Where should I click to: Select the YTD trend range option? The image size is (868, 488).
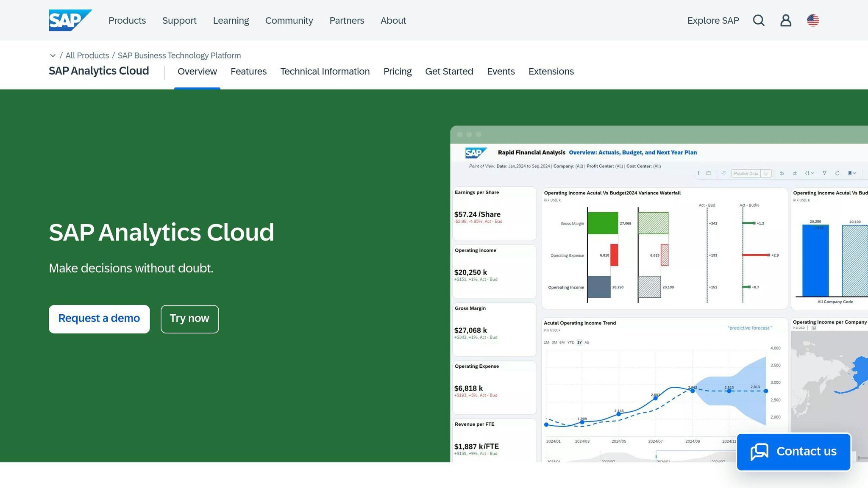click(571, 342)
